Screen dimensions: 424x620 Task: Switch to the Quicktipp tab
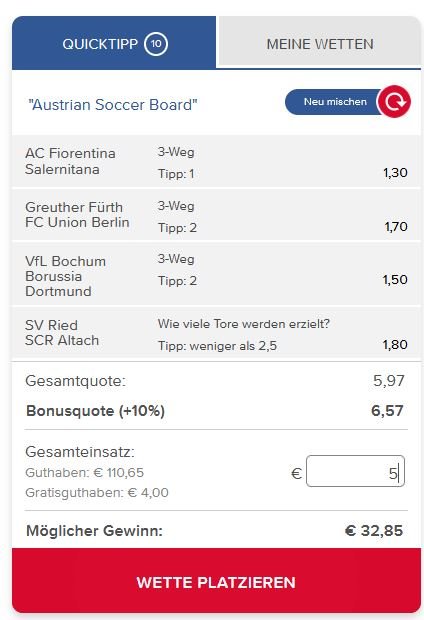point(114,43)
